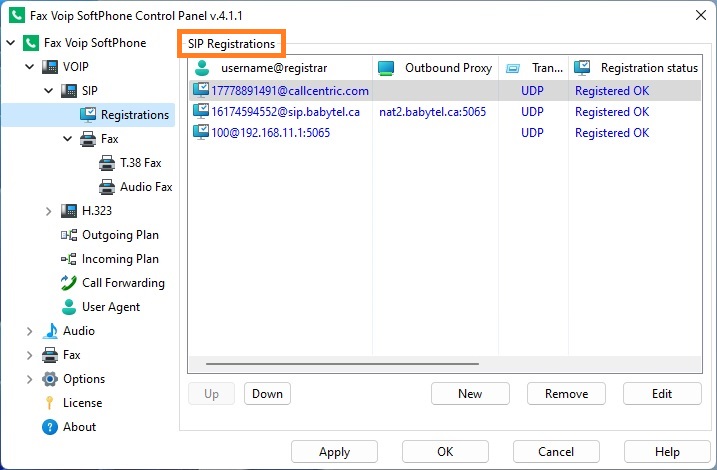Image resolution: width=717 pixels, height=470 pixels.
Task: Confirm with the OK button
Action: click(445, 452)
